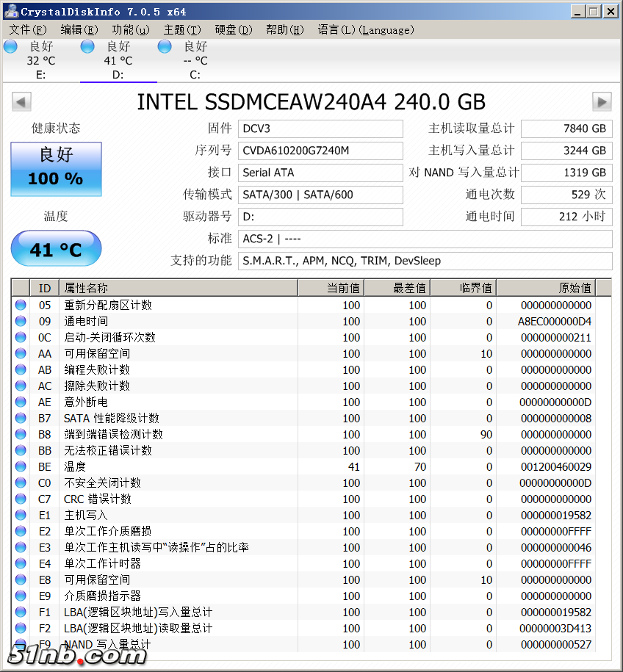Click the 41 °C temperature button
Viewport: 623px width, 672px height.
tap(56, 249)
